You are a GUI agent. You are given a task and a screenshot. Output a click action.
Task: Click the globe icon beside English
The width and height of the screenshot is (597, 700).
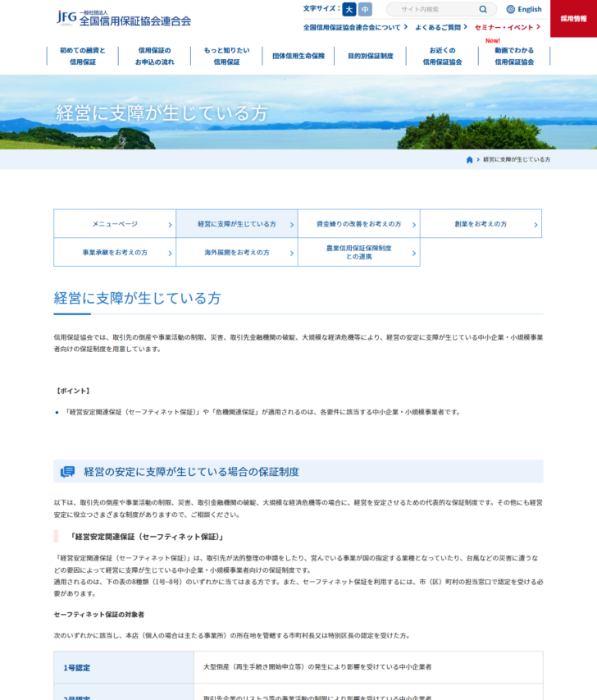pyautogui.click(x=510, y=9)
